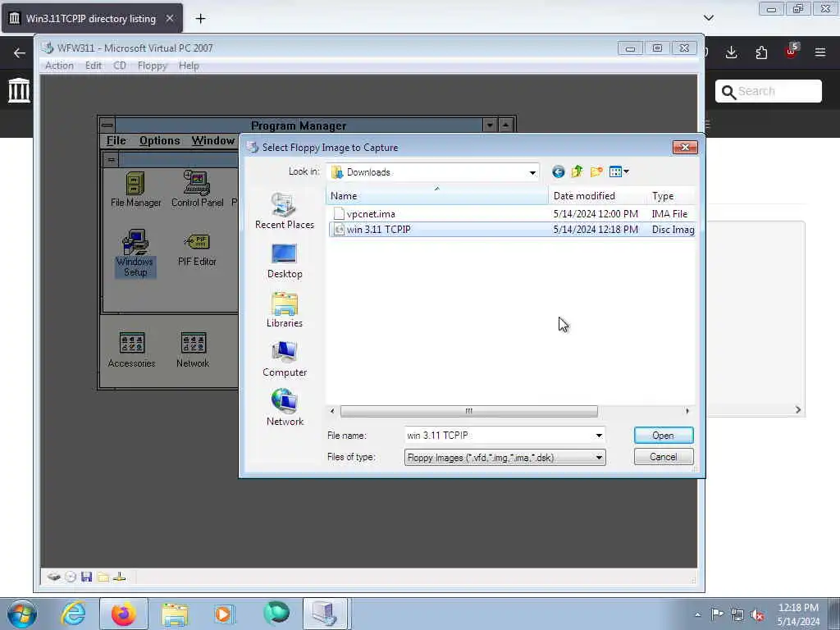Screen dimensions: 840x630
Task: Click the hard disk status icon
Action: 53,577
